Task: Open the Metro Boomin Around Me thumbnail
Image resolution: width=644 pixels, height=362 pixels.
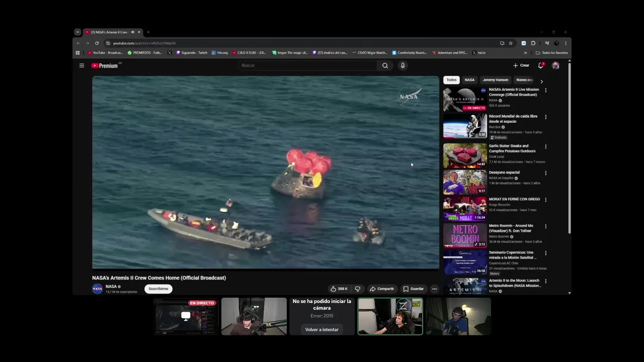Action: (x=465, y=235)
